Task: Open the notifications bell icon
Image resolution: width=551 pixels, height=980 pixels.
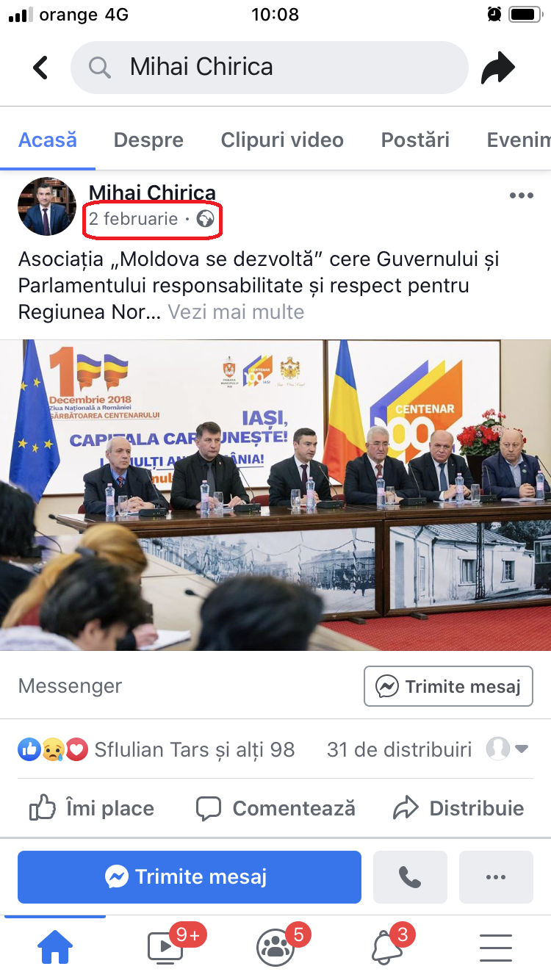Action: point(386,947)
